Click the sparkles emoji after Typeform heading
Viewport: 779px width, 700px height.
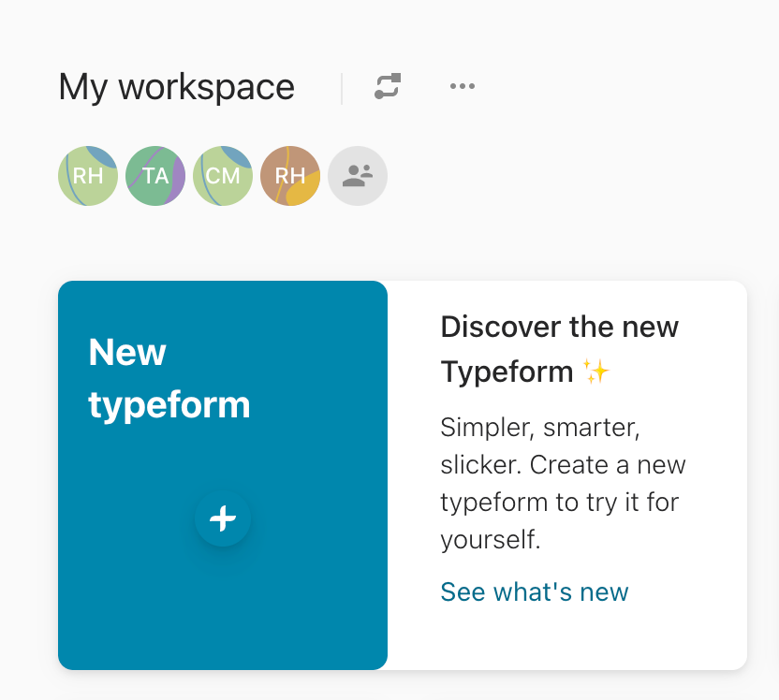click(596, 372)
